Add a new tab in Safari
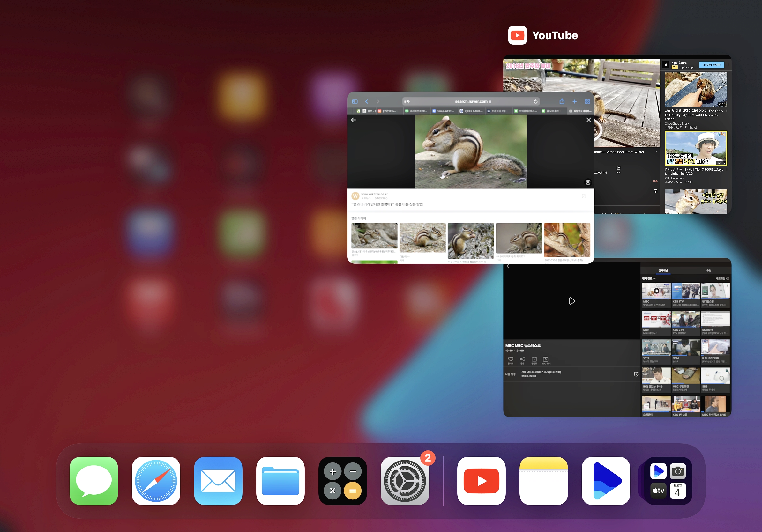The width and height of the screenshot is (762, 532). (x=574, y=101)
